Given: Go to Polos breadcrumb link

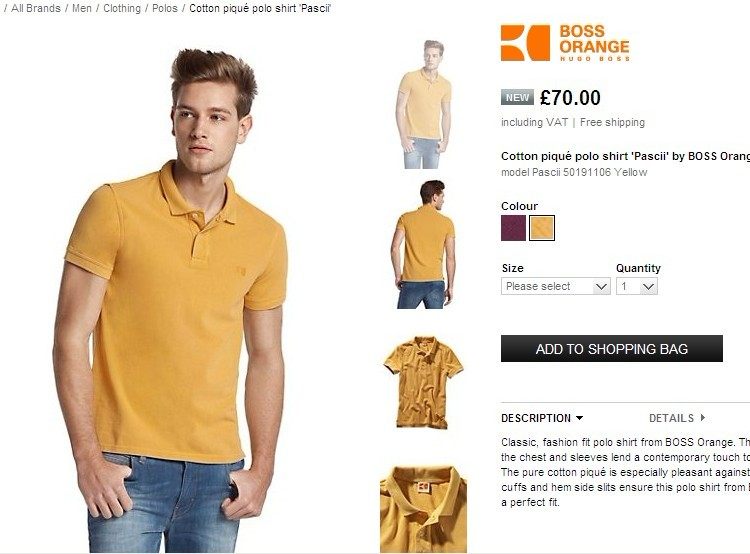Looking at the screenshot, I should 165,8.
